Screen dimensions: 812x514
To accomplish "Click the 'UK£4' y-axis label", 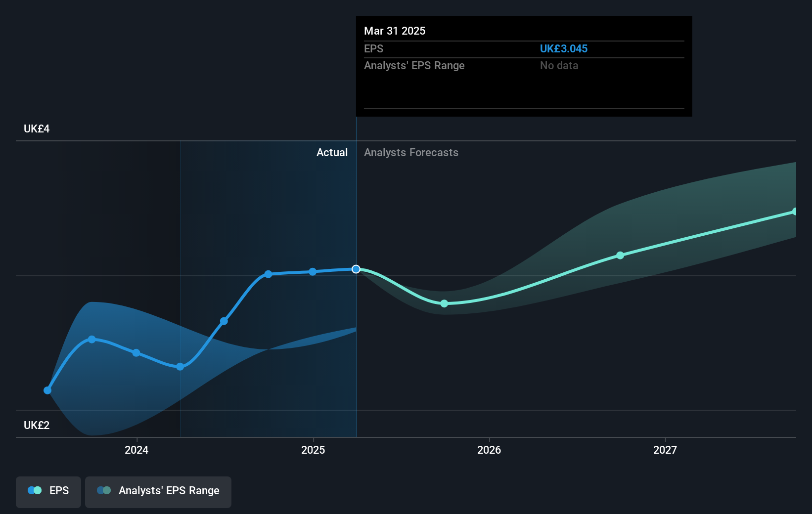I will (37, 128).
